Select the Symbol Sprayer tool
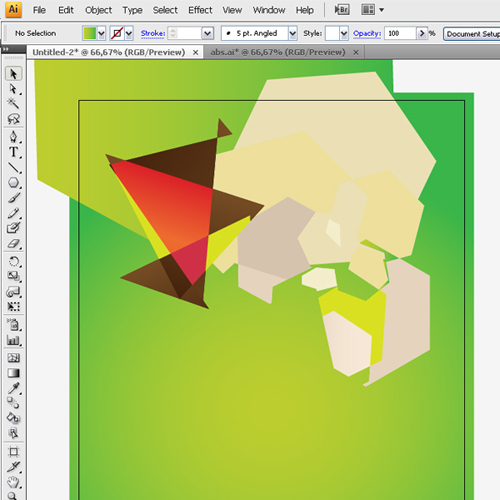 coord(13,325)
